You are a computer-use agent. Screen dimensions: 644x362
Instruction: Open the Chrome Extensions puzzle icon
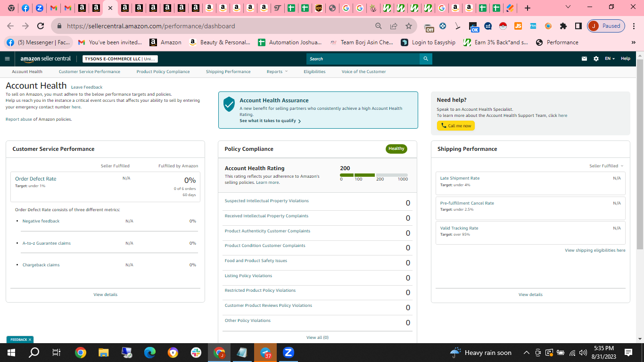(563, 26)
